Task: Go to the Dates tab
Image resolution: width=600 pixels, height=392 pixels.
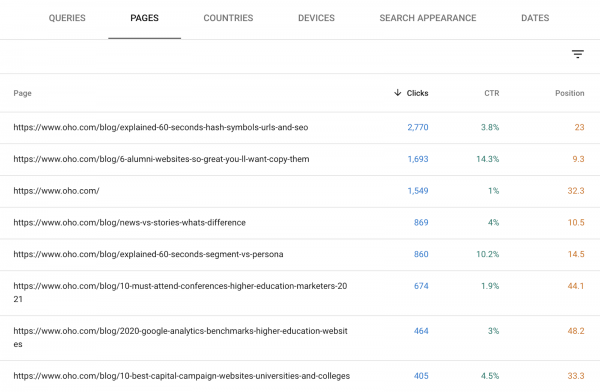Action: point(535,18)
